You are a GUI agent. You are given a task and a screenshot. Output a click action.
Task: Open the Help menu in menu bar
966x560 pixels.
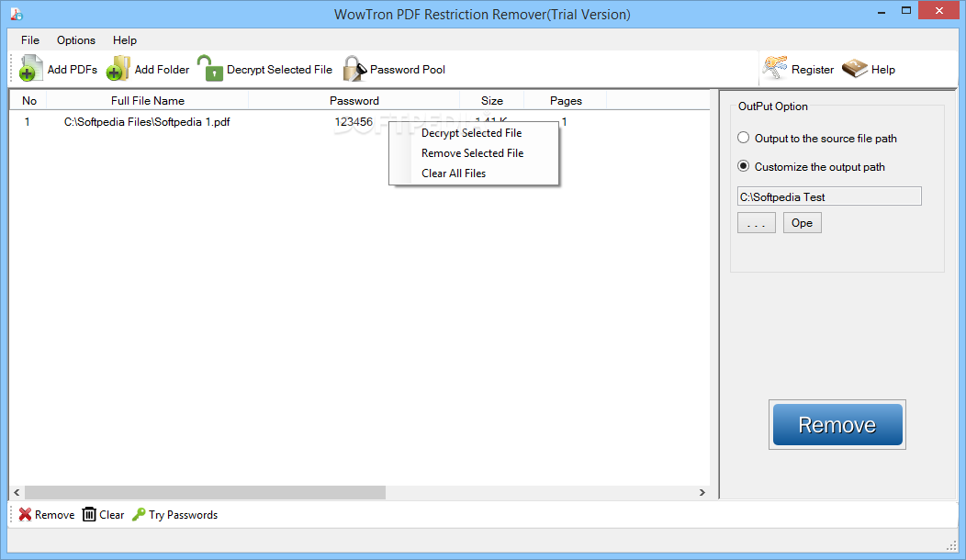click(125, 40)
